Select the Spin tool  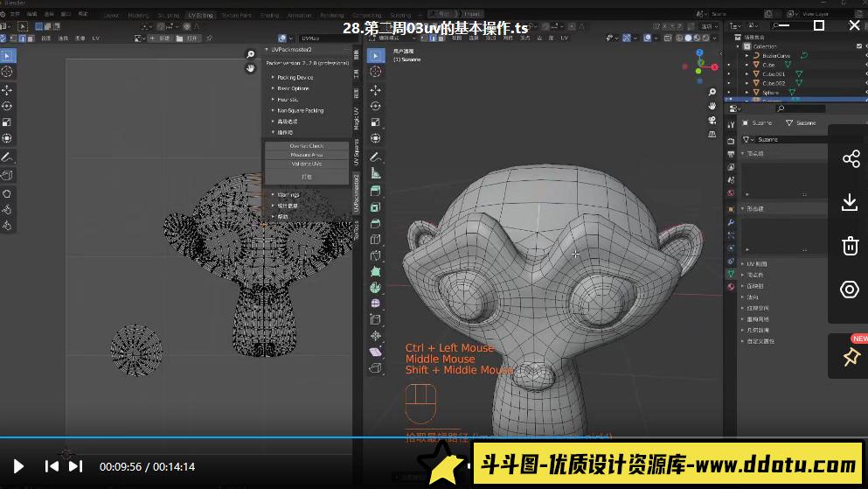point(375,288)
